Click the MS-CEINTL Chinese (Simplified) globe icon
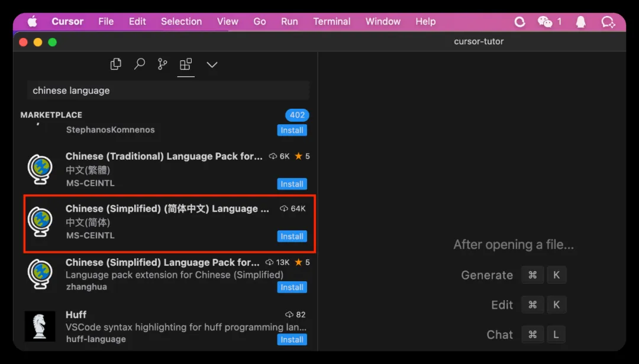Image resolution: width=639 pixels, height=364 pixels. 40,222
